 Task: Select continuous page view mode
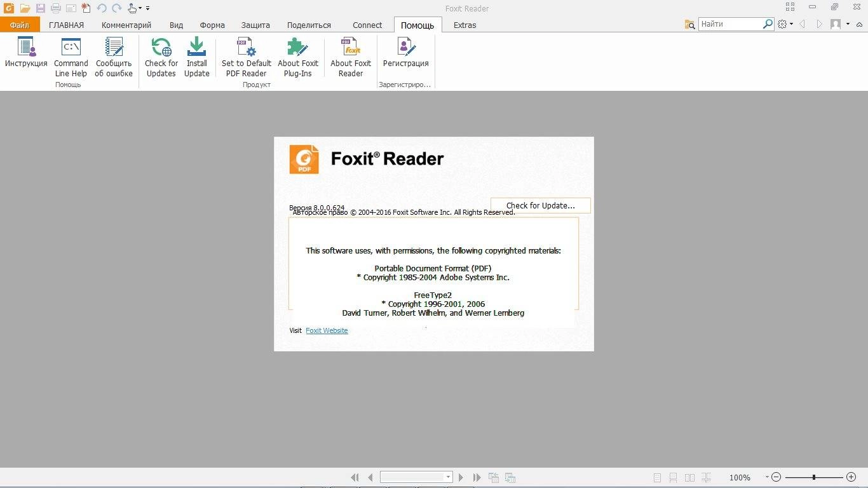[x=673, y=477]
